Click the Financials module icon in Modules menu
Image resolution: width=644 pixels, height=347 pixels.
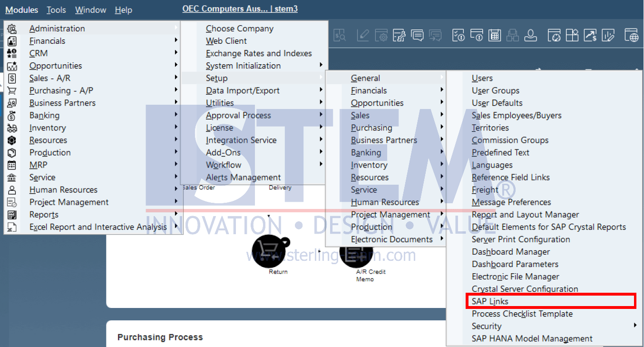pyautogui.click(x=12, y=41)
